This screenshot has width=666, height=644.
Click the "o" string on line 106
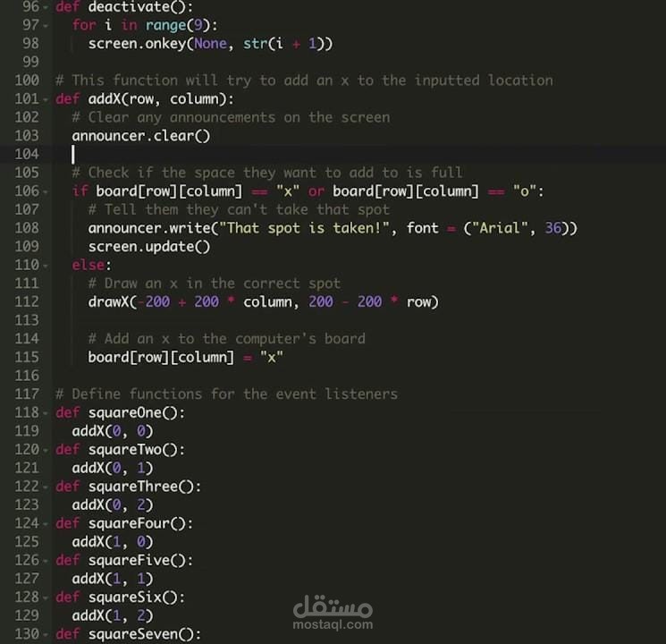click(x=525, y=191)
